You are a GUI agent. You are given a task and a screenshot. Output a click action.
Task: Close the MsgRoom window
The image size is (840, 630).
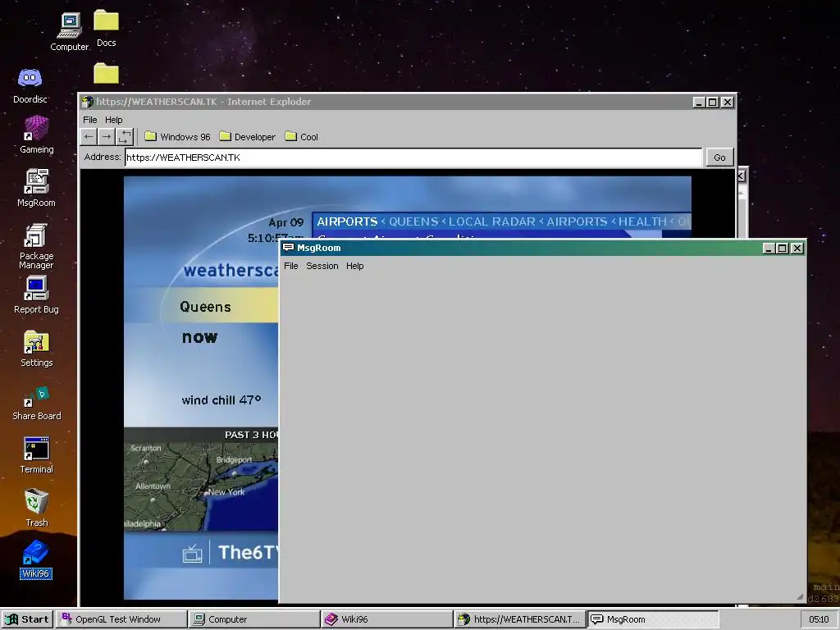coord(797,248)
